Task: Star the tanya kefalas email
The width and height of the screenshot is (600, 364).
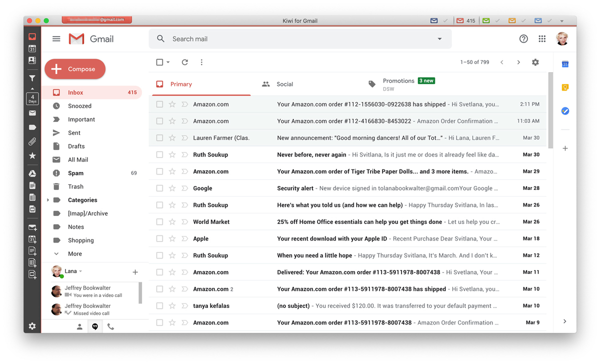Action: click(x=172, y=305)
